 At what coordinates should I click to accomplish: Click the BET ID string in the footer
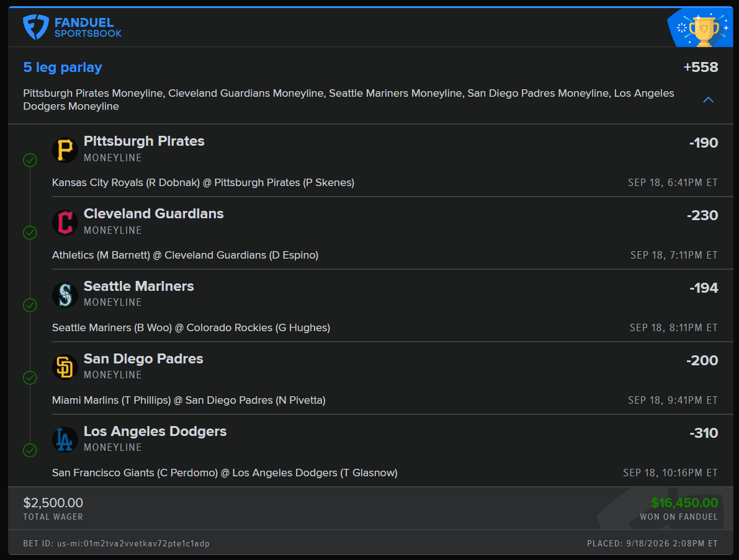tap(117, 544)
